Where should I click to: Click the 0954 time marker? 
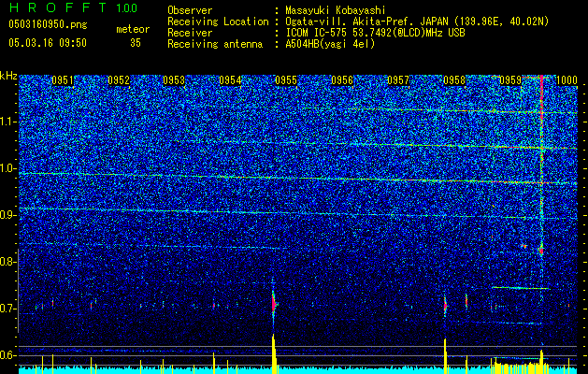[x=230, y=80]
